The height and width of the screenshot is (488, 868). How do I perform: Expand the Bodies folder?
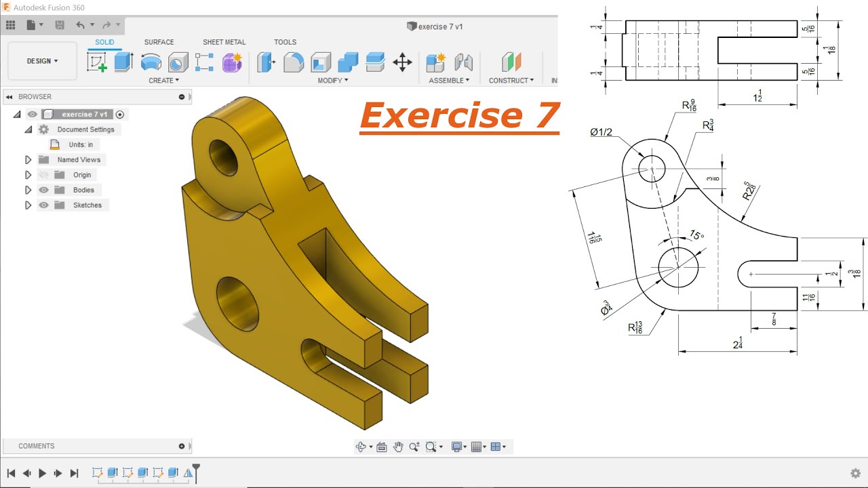28,190
